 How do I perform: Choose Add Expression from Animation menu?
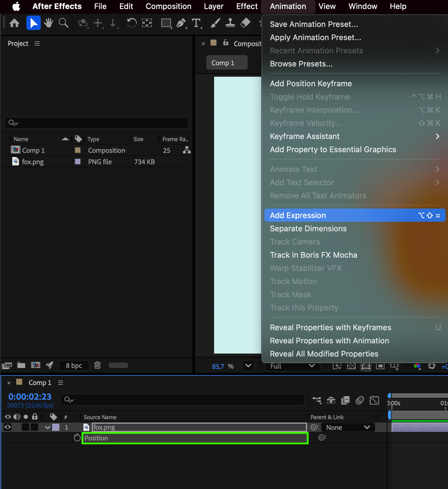pyautogui.click(x=355, y=215)
